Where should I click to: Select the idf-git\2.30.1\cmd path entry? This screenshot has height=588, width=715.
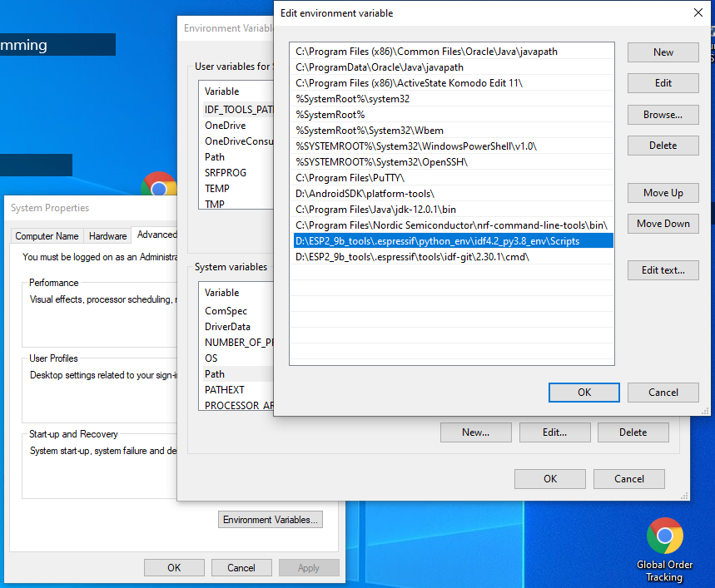pos(452,257)
